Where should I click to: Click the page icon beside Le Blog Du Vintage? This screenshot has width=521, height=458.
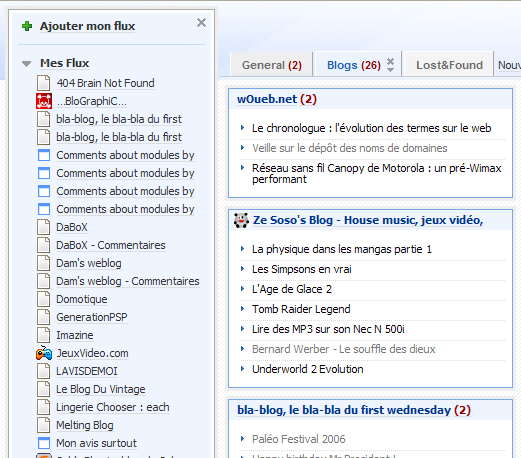(x=44, y=389)
